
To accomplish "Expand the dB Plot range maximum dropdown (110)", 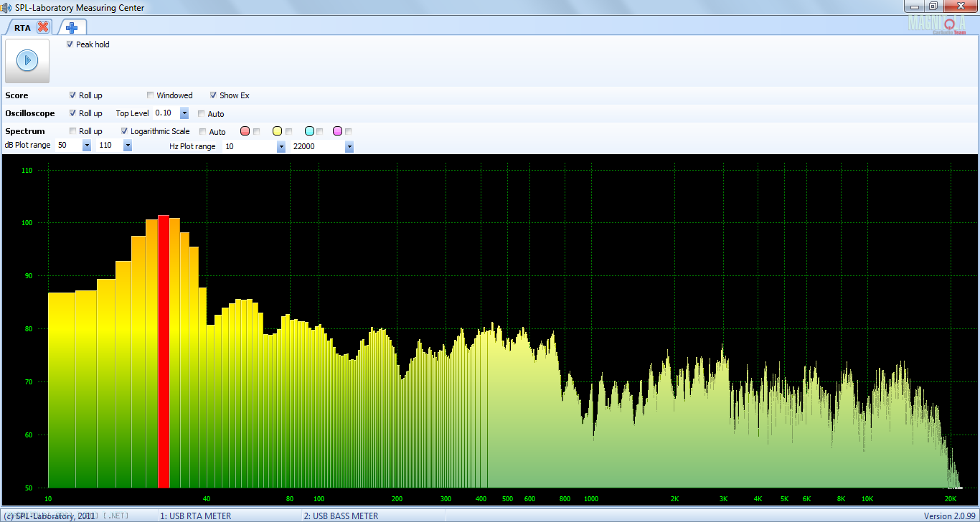I will tap(128, 146).
